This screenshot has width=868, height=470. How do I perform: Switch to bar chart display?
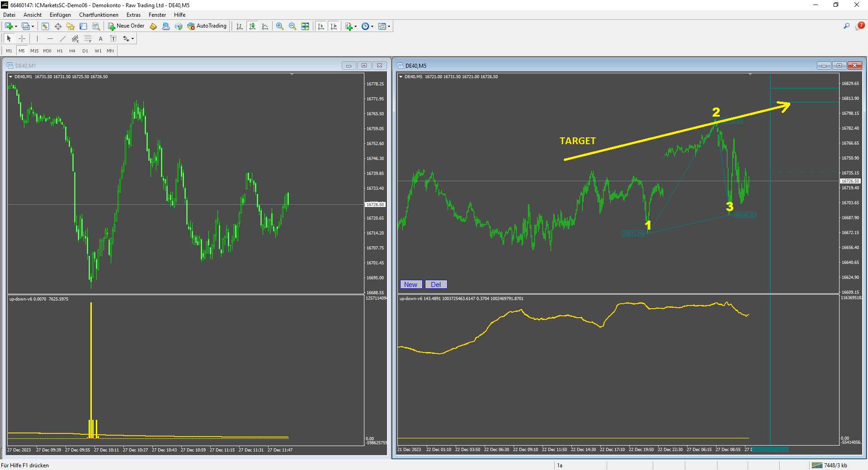click(240, 26)
